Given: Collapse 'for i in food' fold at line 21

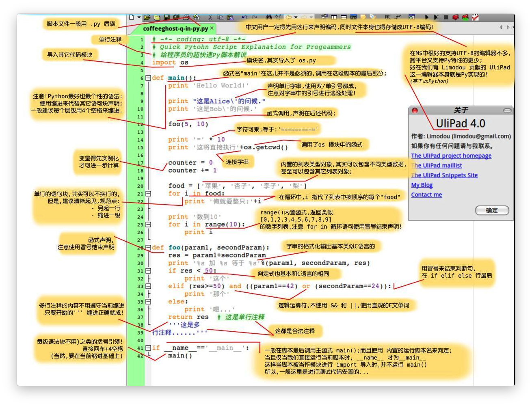Looking at the screenshot, I should pos(148,194).
